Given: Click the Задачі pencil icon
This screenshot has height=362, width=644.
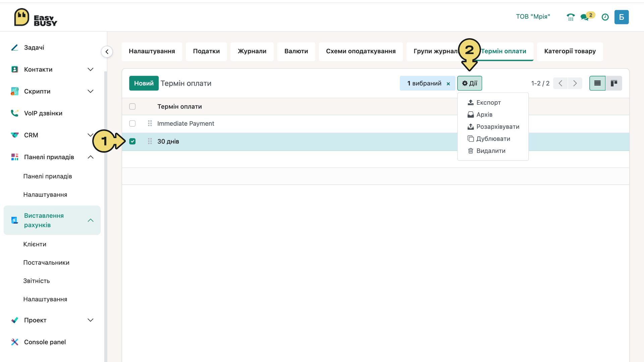Looking at the screenshot, I should click(x=15, y=48).
